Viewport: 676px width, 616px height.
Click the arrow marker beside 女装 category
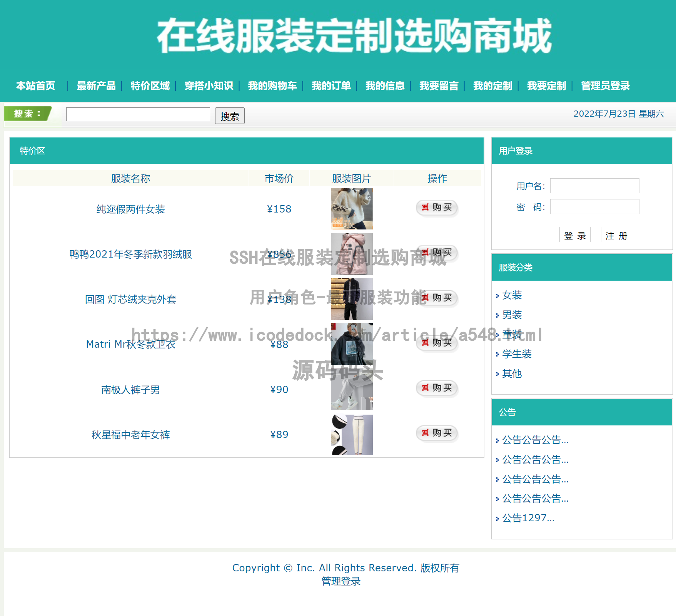[x=497, y=295]
